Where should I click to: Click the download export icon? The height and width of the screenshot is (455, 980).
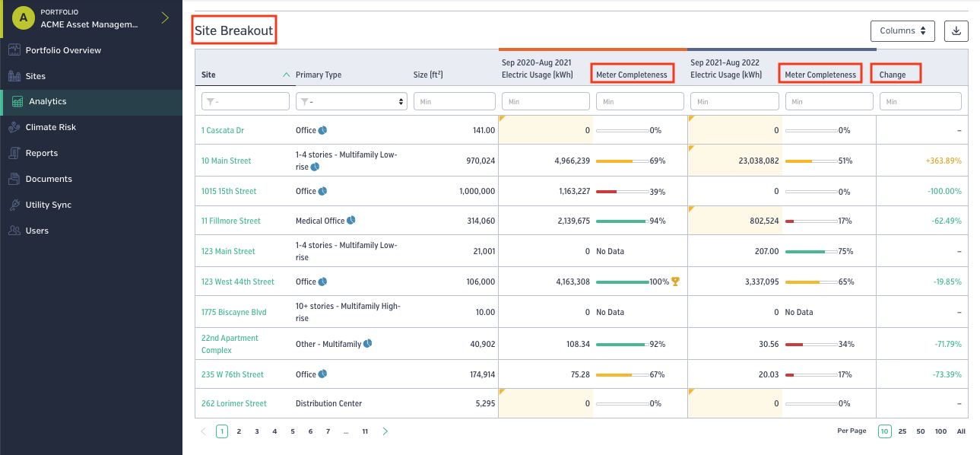click(x=956, y=31)
